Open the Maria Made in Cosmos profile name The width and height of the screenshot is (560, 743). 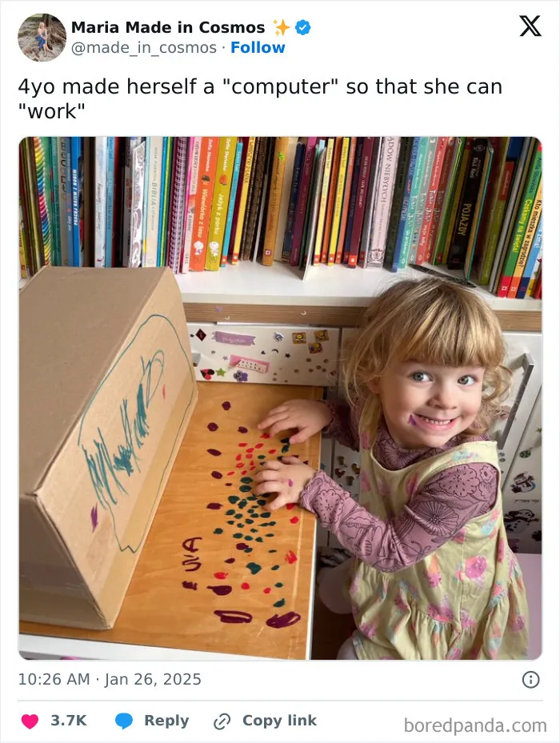168,27
